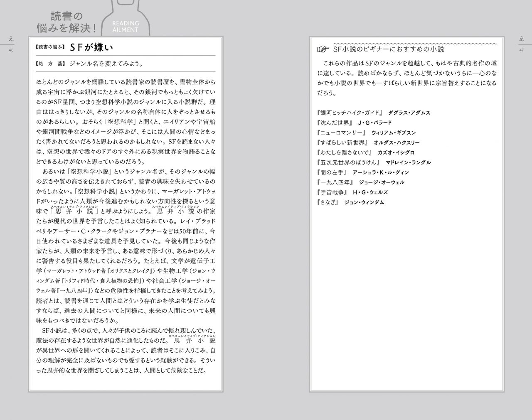532x420 pixels.
Task: Click the page number 46
Action: point(11,50)
